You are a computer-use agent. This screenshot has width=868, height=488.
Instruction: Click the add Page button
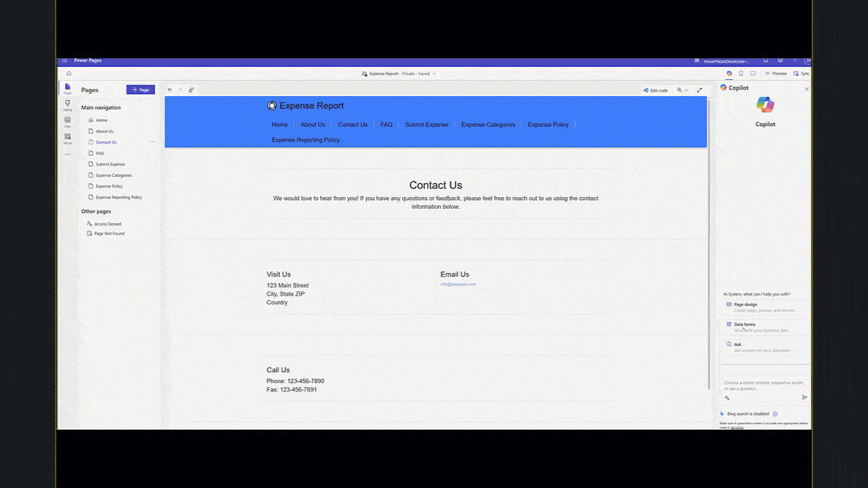140,89
